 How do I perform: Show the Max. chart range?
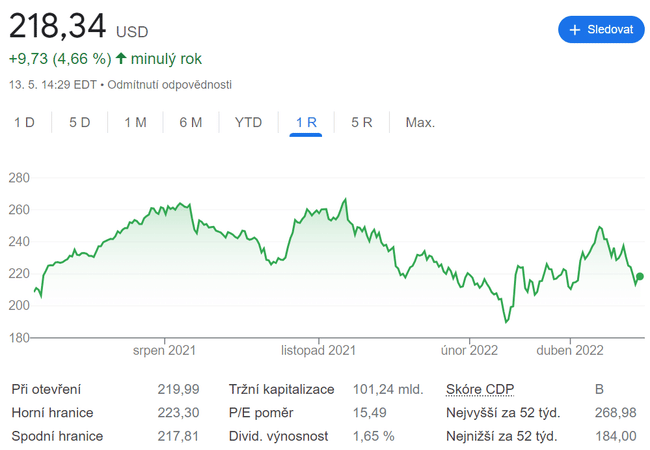pyautogui.click(x=420, y=123)
